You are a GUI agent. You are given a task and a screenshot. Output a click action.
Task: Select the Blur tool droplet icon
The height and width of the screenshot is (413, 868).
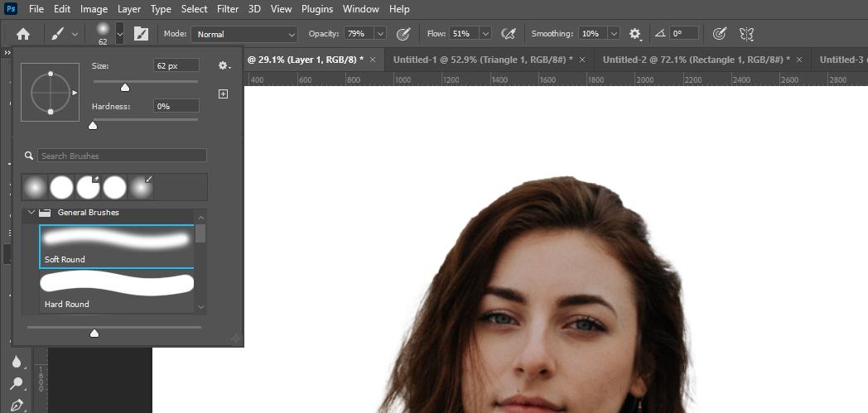(16, 362)
